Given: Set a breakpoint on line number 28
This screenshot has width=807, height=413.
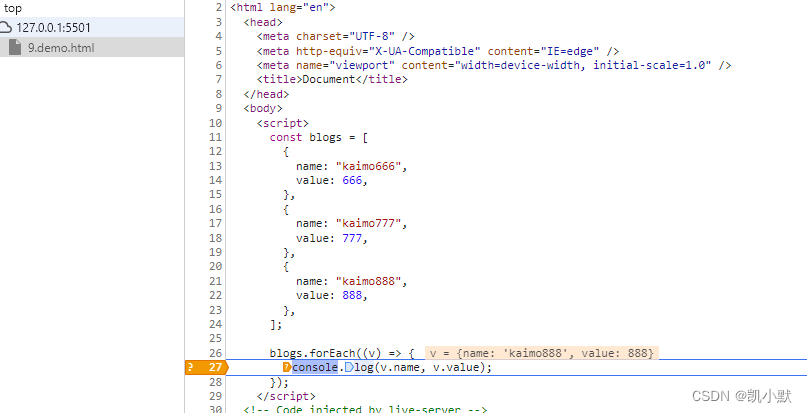Looking at the screenshot, I should pos(216,382).
